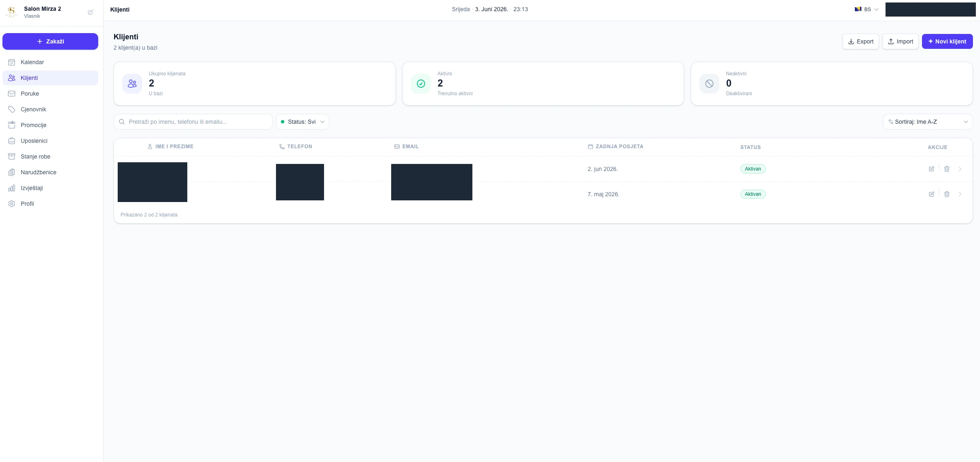This screenshot has width=980, height=462.
Task: Click the Neaktivni blocked icon
Action: [x=709, y=84]
